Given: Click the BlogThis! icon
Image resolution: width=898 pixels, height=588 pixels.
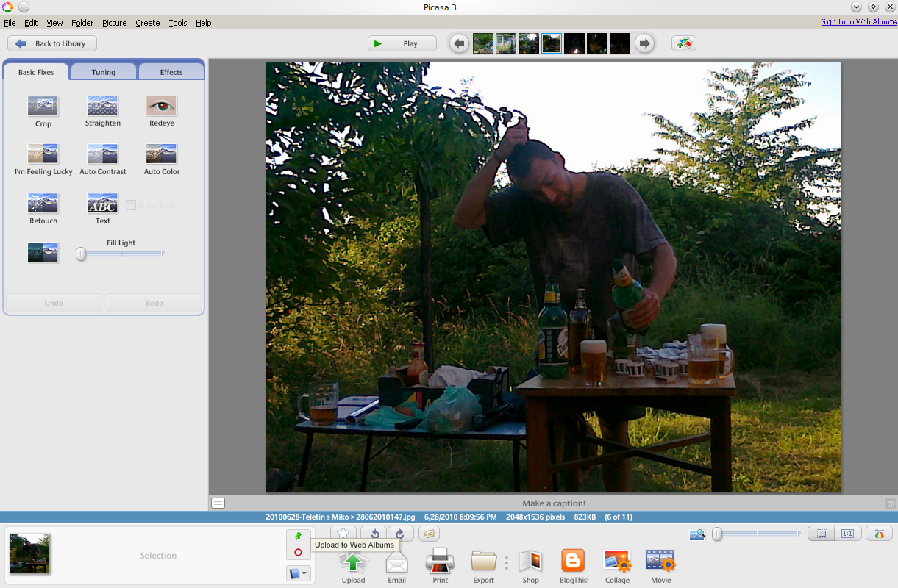Looking at the screenshot, I should pyautogui.click(x=572, y=564).
